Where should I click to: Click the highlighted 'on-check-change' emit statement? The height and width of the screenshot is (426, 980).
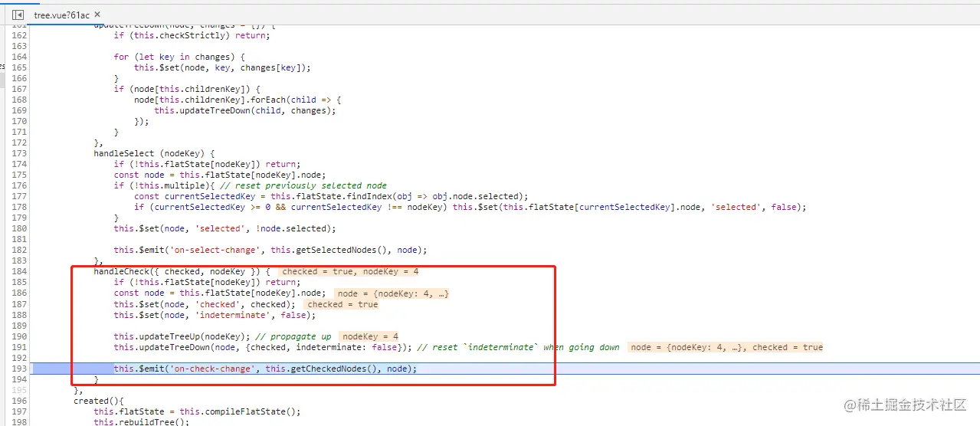click(266, 369)
